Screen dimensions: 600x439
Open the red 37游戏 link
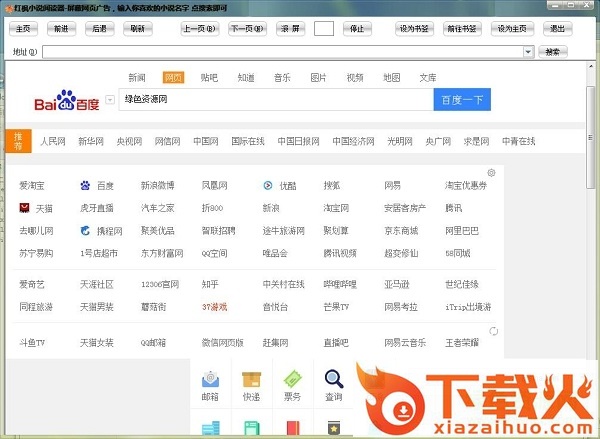(214, 307)
